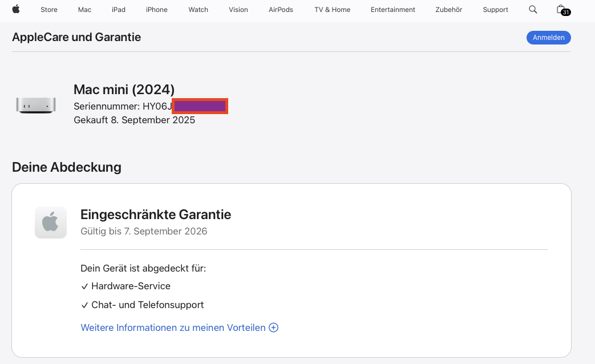Click the Mac mini product thumbnail

click(x=36, y=105)
